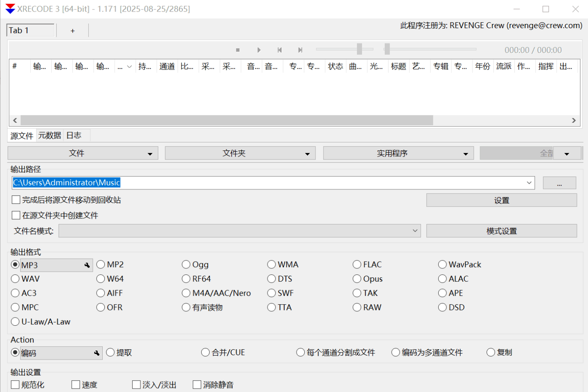Expand the 文件名模式 combo box

click(415, 231)
